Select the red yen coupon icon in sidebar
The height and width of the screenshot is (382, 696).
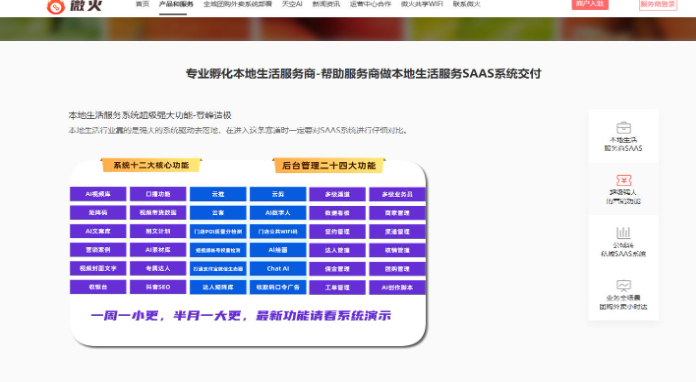[623, 180]
